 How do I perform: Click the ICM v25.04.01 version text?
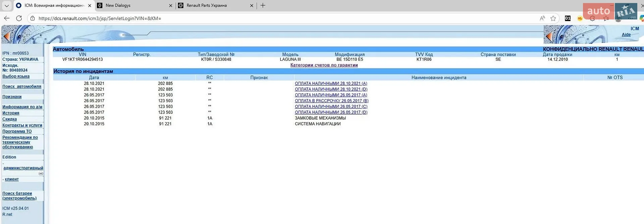click(x=15, y=208)
